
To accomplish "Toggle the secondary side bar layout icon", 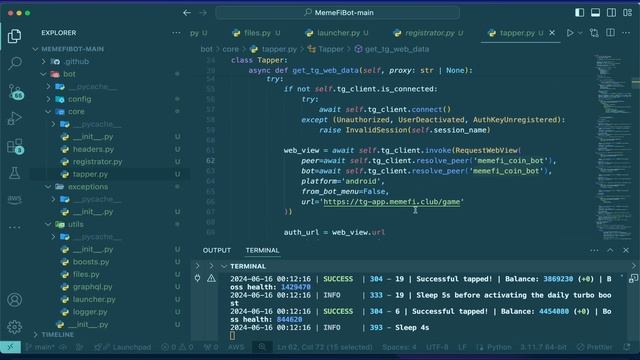I will tap(611, 13).
